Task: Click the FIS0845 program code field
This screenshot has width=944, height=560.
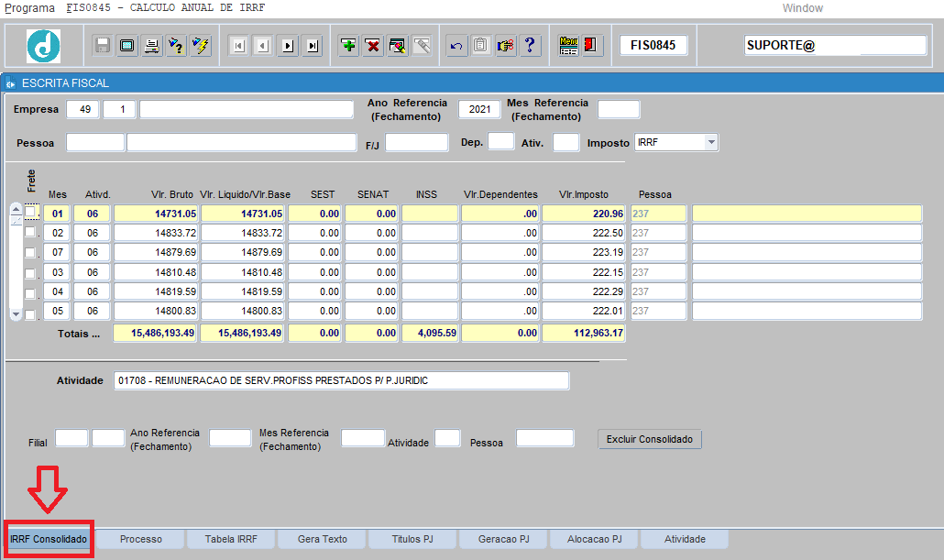Action: pos(653,45)
